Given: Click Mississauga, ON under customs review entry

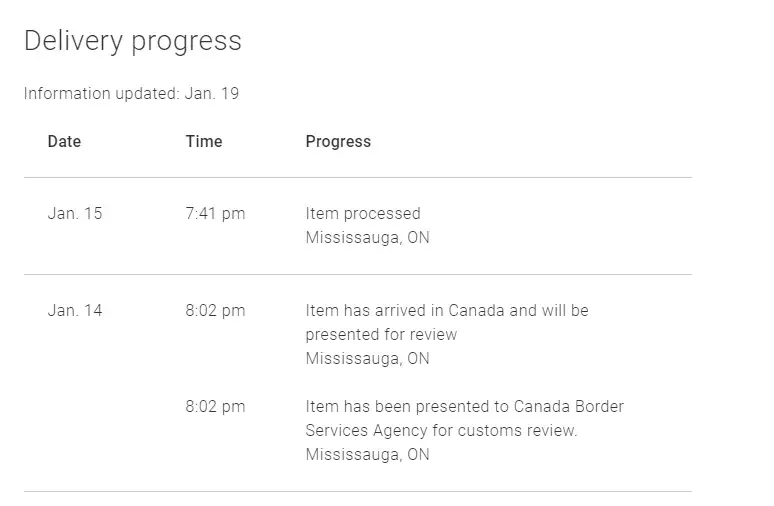Looking at the screenshot, I should (x=367, y=455).
